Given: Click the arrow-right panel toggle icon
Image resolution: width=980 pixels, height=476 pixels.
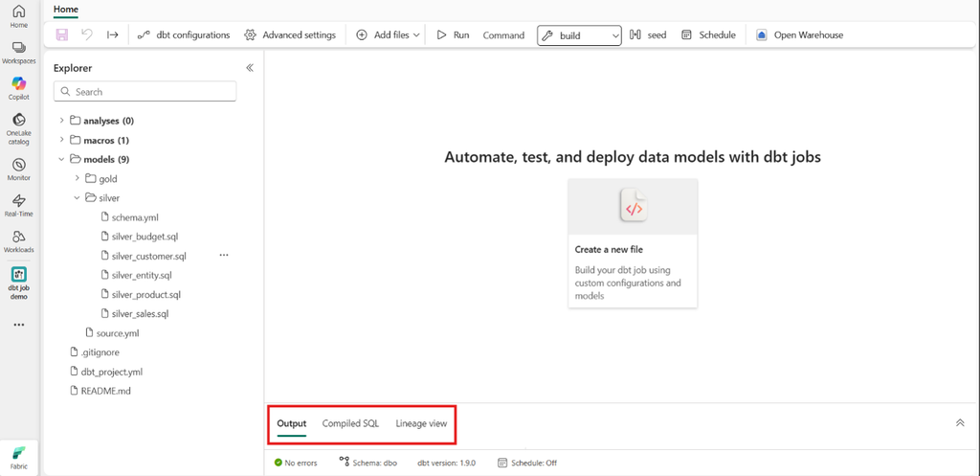Looking at the screenshot, I should click(x=113, y=35).
